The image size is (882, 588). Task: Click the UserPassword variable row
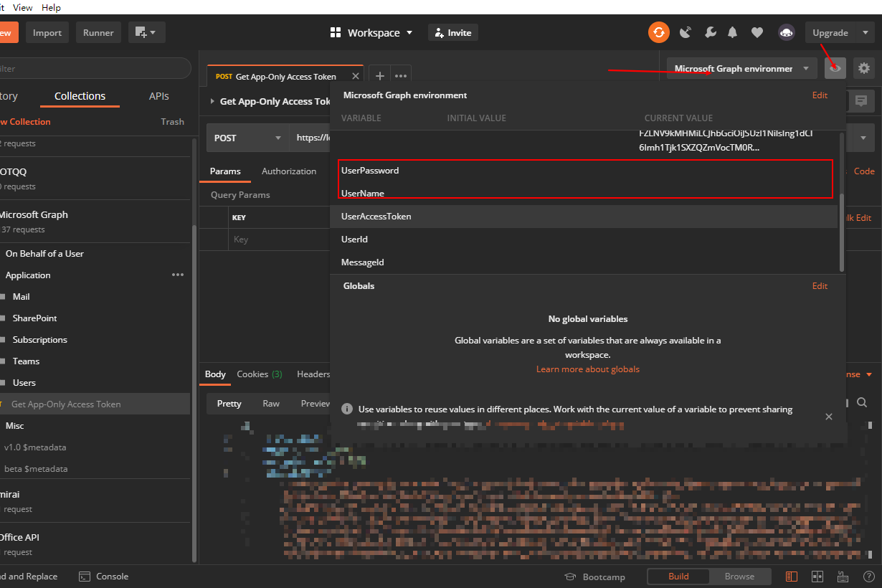click(x=584, y=171)
